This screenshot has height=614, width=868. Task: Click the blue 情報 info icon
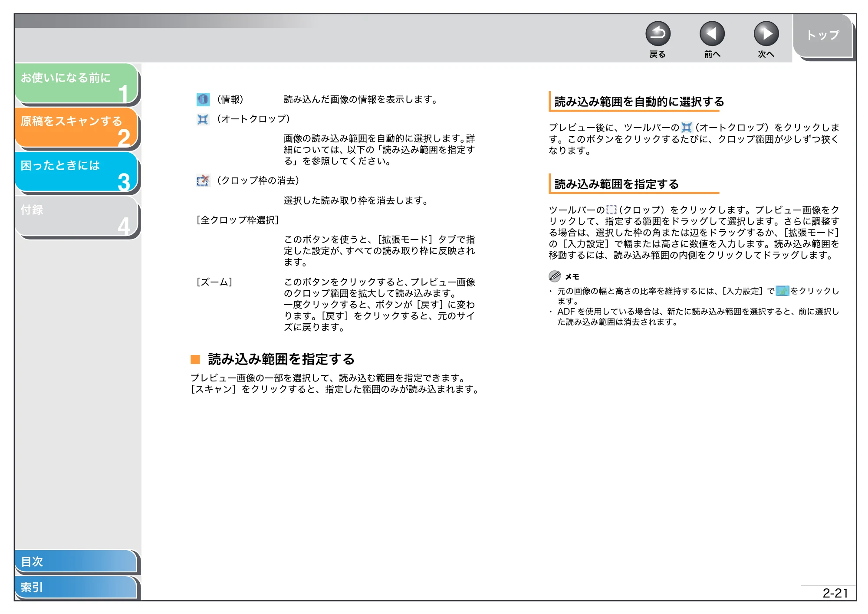click(x=203, y=99)
